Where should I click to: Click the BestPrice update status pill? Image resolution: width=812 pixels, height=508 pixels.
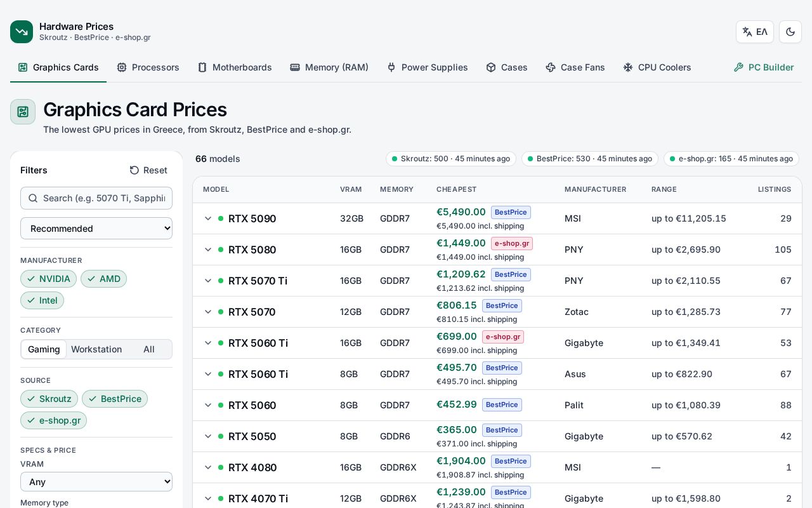coord(590,159)
